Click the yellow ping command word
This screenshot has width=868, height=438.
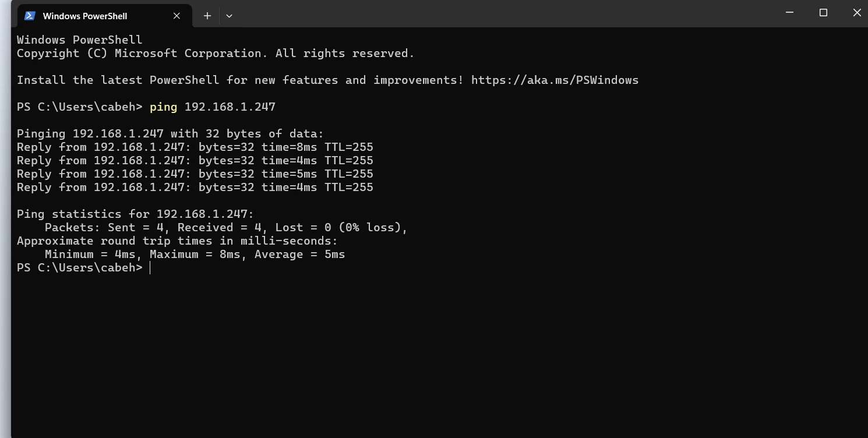tap(163, 107)
